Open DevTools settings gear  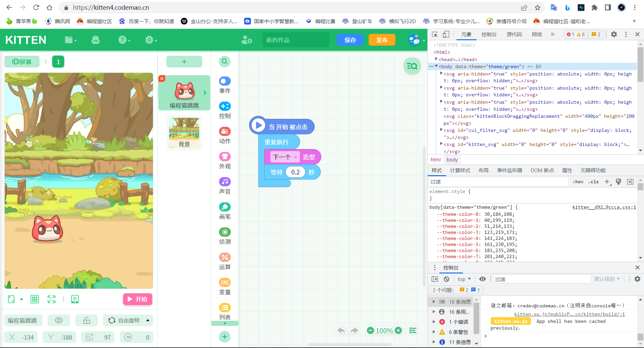[x=614, y=34]
